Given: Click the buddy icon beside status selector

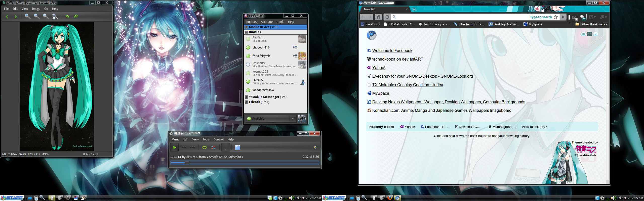Looking at the screenshot, I should [x=302, y=118].
